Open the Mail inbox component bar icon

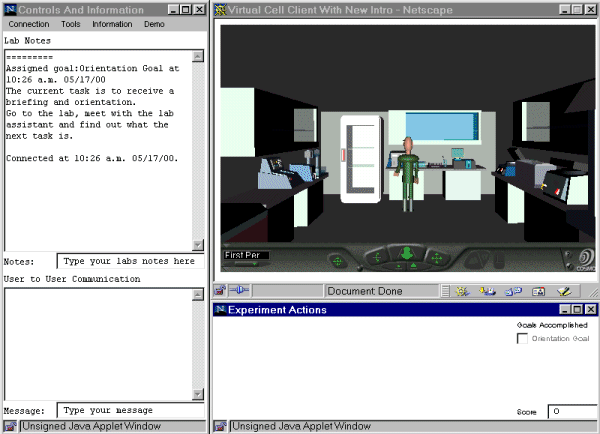pos(487,291)
